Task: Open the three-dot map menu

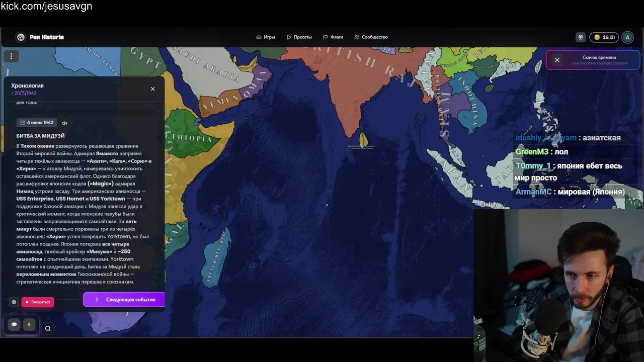Action: coord(11,56)
